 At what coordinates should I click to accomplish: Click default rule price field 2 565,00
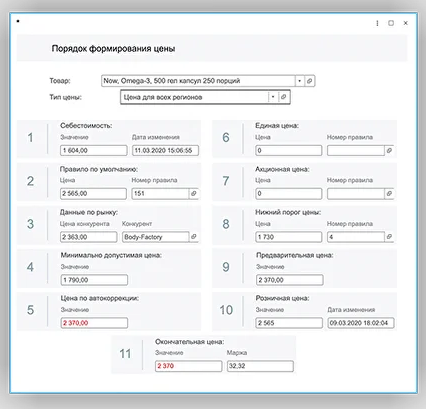coord(93,194)
